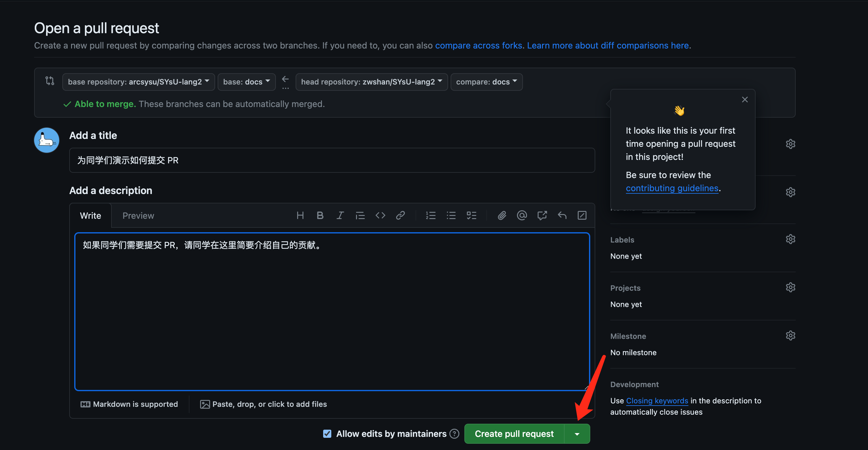868x450 pixels.
Task: Open Labels settings gear
Action: pyautogui.click(x=790, y=239)
